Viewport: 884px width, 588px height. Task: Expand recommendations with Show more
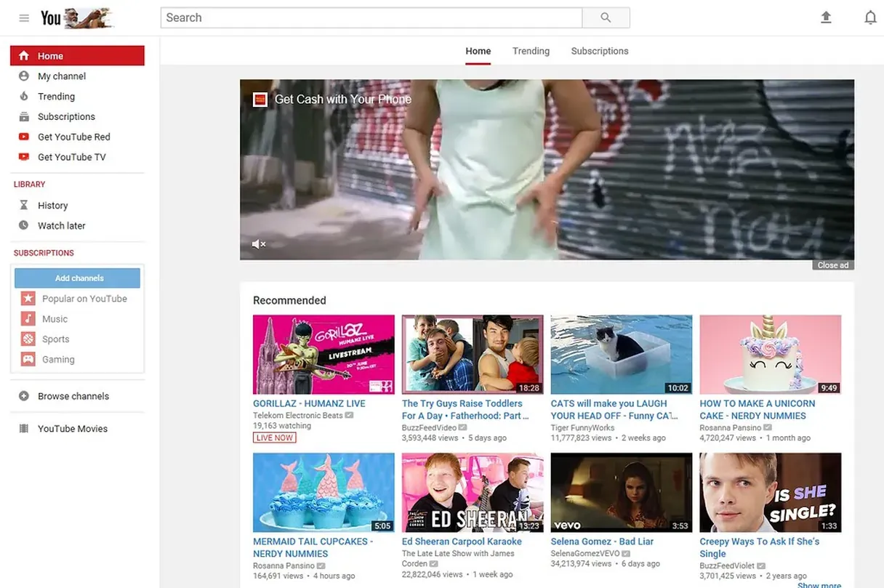tap(819, 584)
